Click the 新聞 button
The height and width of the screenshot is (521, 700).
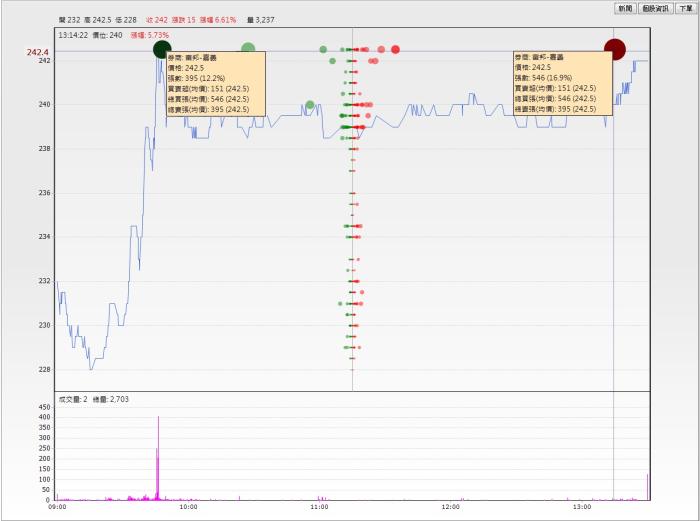tap(625, 8)
